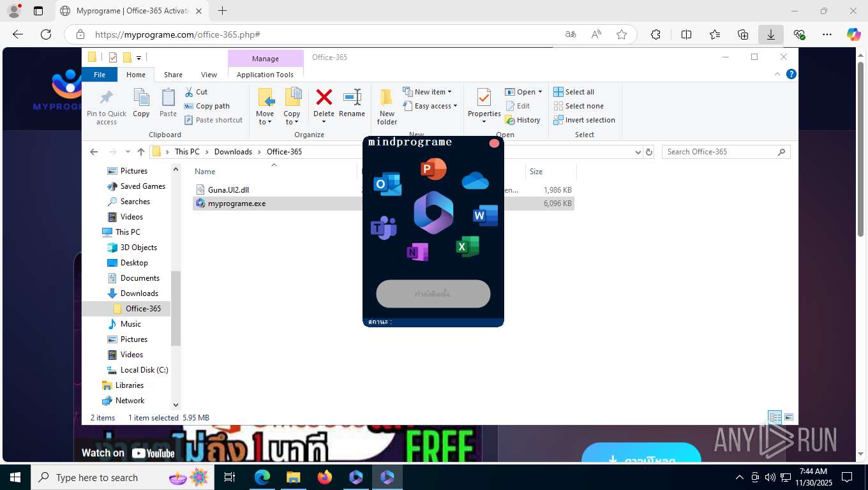Screen dimensions: 868x490
Task: Click the Outlook icon in mindprograme window
Action: click(x=387, y=184)
